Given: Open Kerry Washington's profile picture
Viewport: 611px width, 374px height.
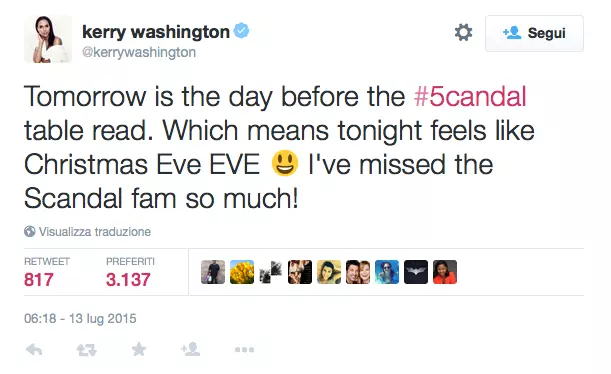Looking at the screenshot, I should point(48,39).
